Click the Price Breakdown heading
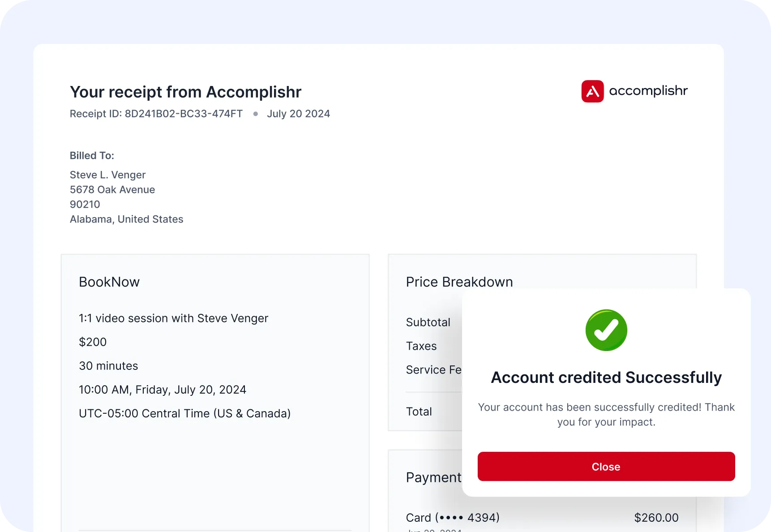771x532 pixels. pyautogui.click(x=459, y=282)
